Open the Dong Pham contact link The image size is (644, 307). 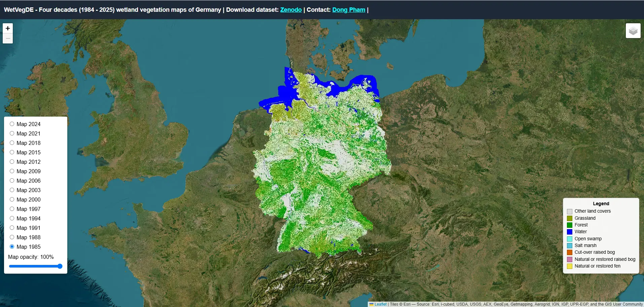349,10
